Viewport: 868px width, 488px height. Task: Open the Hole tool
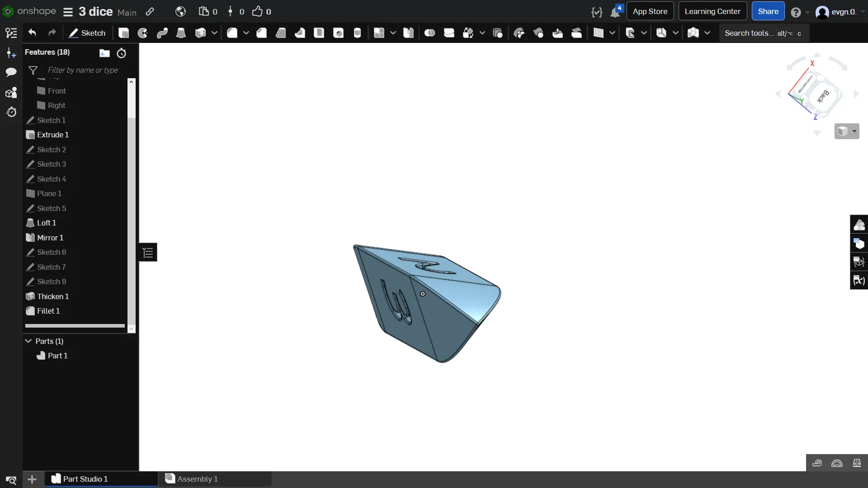click(x=338, y=33)
